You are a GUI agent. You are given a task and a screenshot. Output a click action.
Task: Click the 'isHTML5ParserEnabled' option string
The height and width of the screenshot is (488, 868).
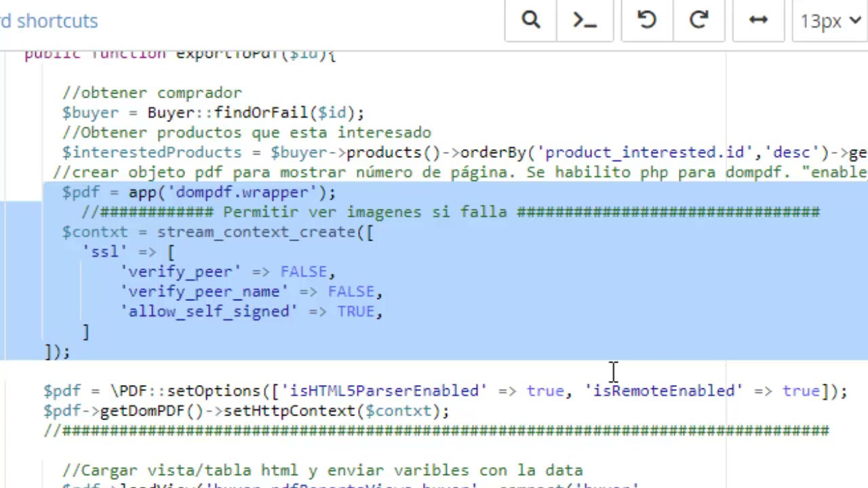point(384,391)
